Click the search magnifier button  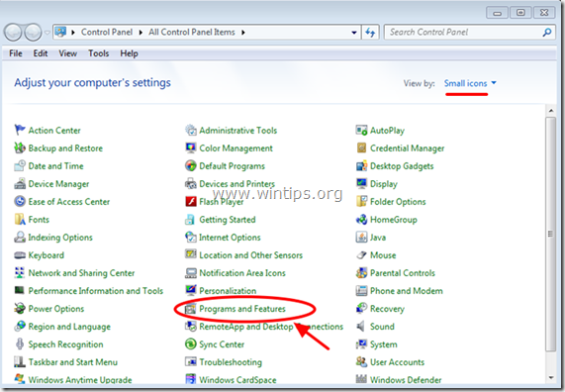click(546, 33)
